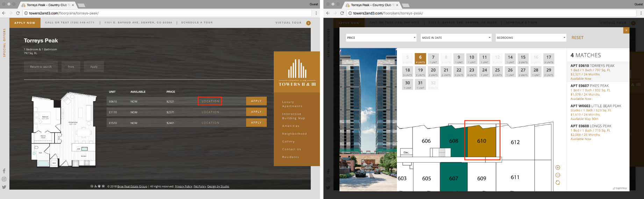Select floor 6 in the floor selector

pyautogui.click(x=420, y=59)
